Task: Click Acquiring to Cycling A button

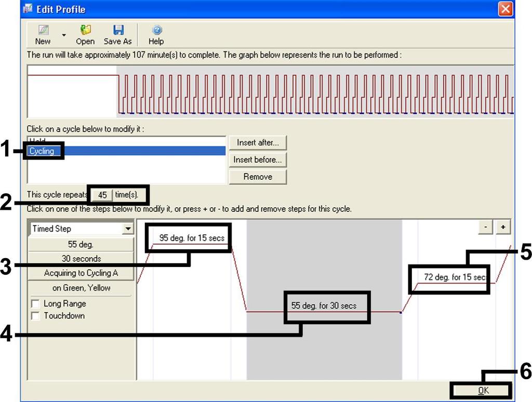Action: pos(81,273)
